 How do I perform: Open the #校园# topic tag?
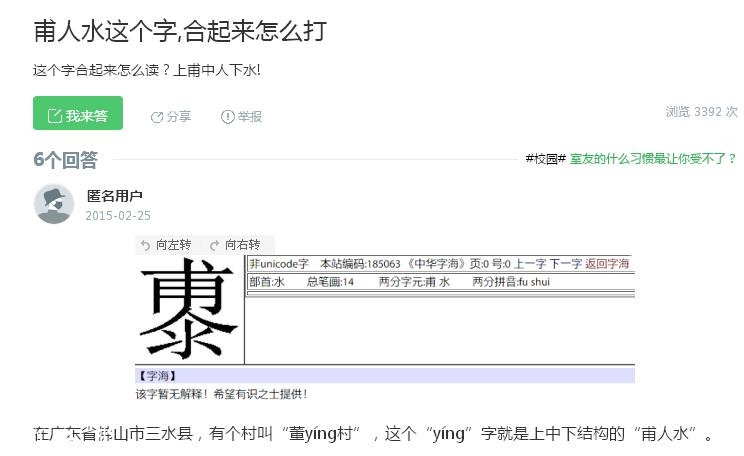545,159
